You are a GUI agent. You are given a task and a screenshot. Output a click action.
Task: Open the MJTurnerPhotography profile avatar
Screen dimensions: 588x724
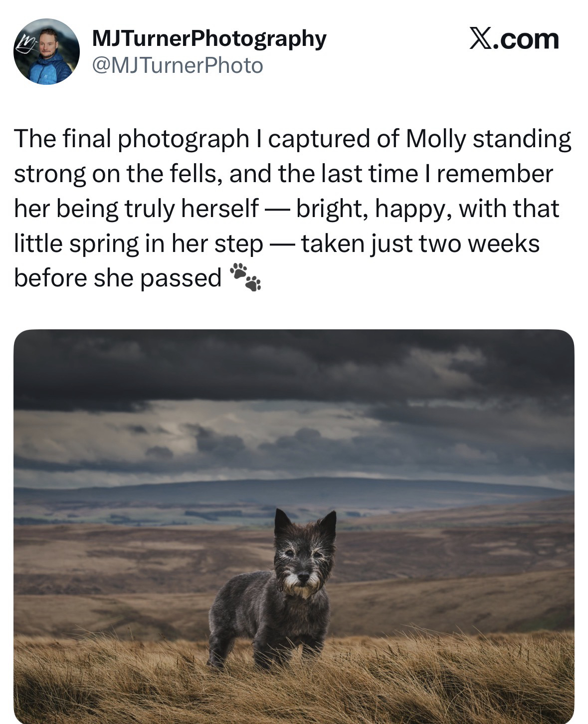(x=46, y=51)
